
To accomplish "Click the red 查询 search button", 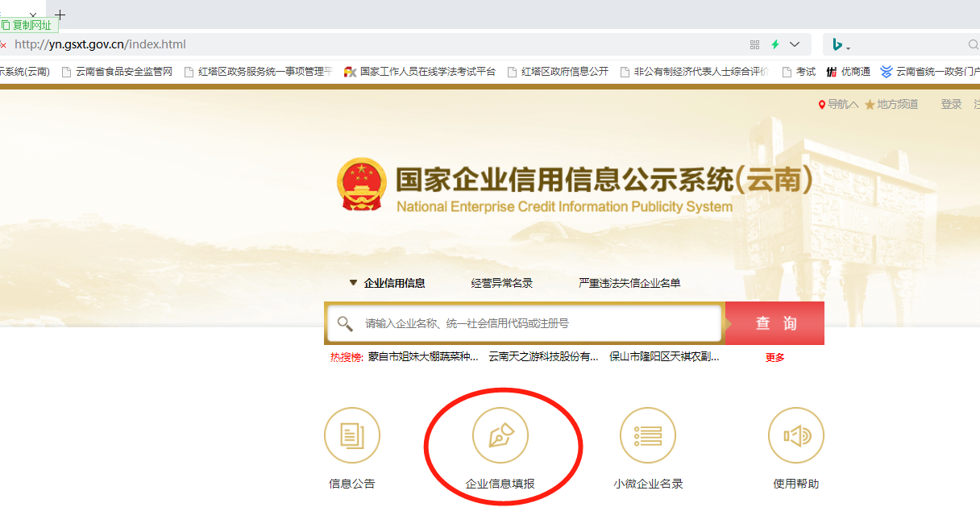I will (x=775, y=323).
